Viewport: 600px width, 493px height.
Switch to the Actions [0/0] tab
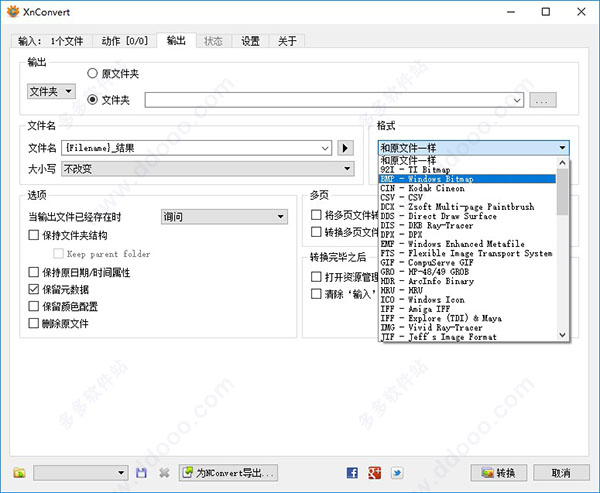click(x=125, y=41)
